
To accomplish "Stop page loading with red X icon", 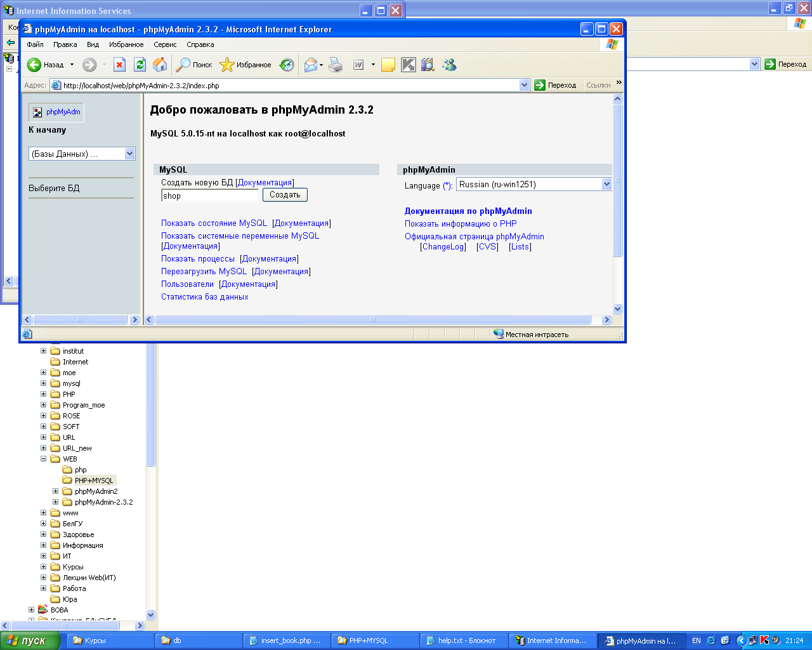I will tap(119, 65).
